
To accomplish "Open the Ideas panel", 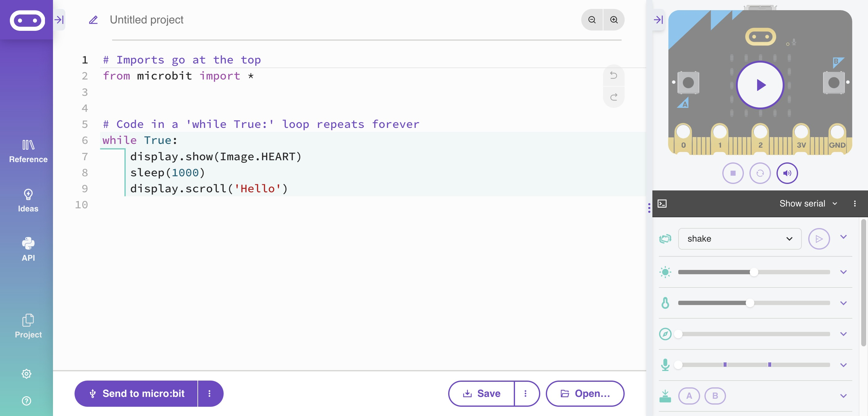I will [x=28, y=201].
